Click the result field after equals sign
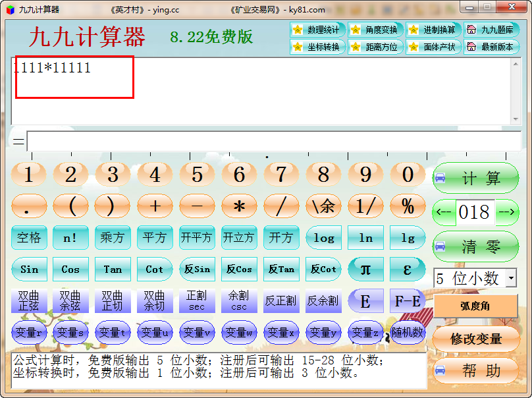 click(273, 141)
